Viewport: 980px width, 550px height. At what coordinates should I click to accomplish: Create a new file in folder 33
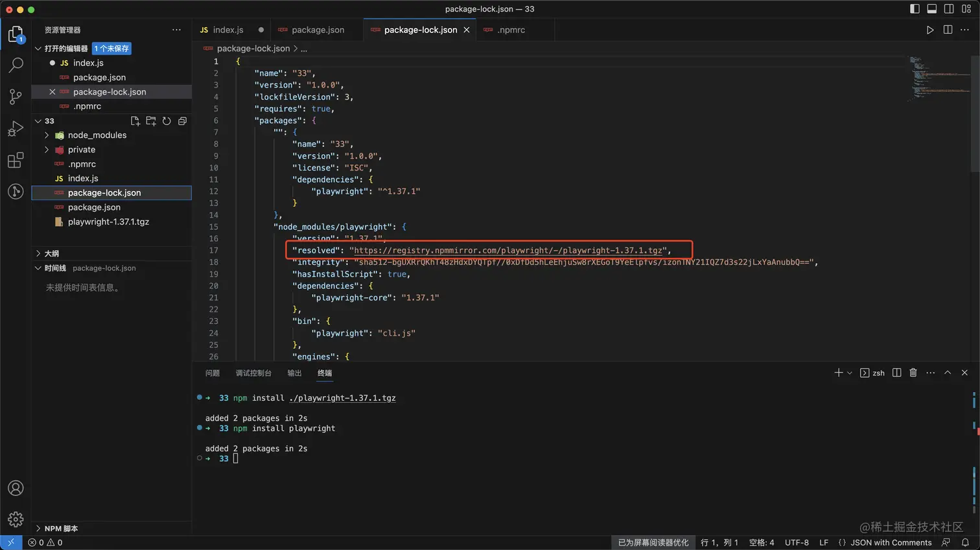tap(135, 121)
